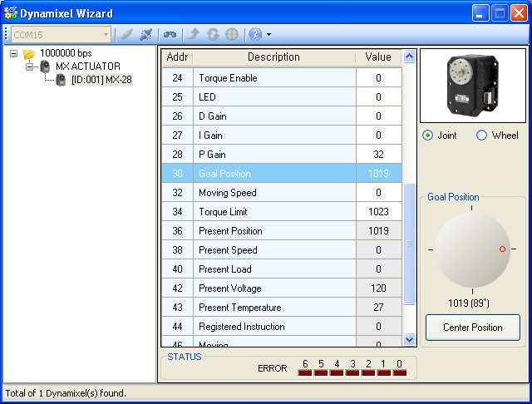Collapse the MX ACTUATOR tree node
This screenshot has width=532, height=404.
pos(29,67)
